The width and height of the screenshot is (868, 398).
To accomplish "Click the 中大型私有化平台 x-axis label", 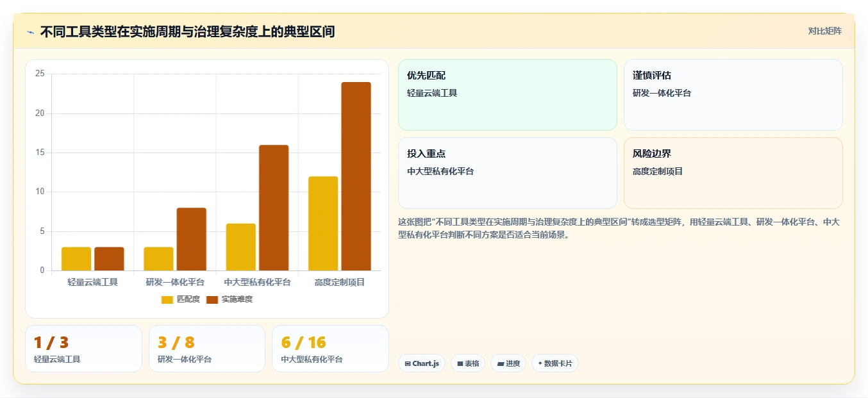I will (257, 282).
